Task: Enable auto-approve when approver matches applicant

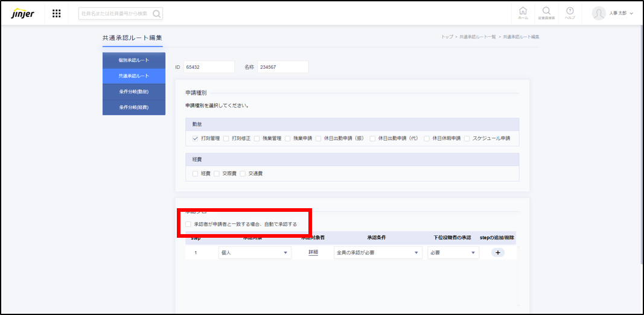Action: (189, 224)
